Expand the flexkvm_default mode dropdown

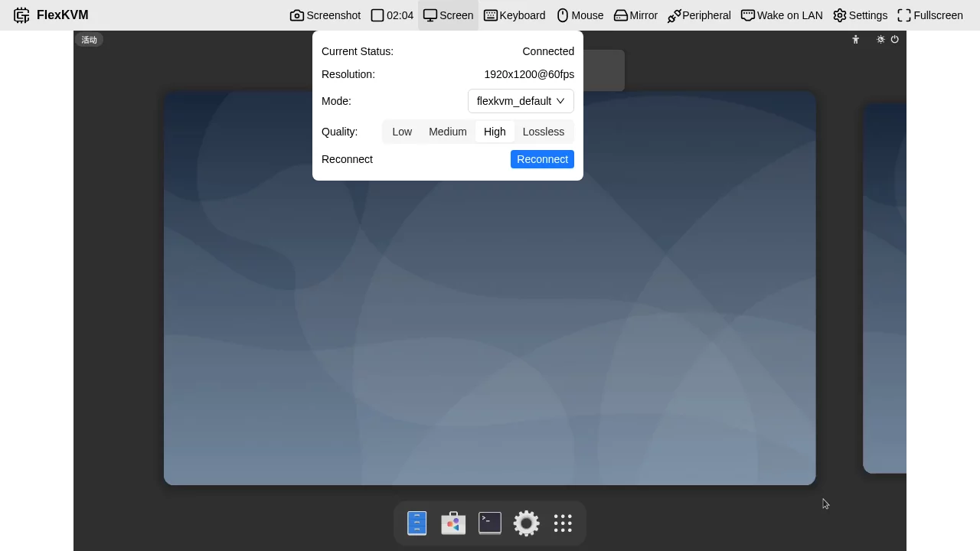pos(521,101)
